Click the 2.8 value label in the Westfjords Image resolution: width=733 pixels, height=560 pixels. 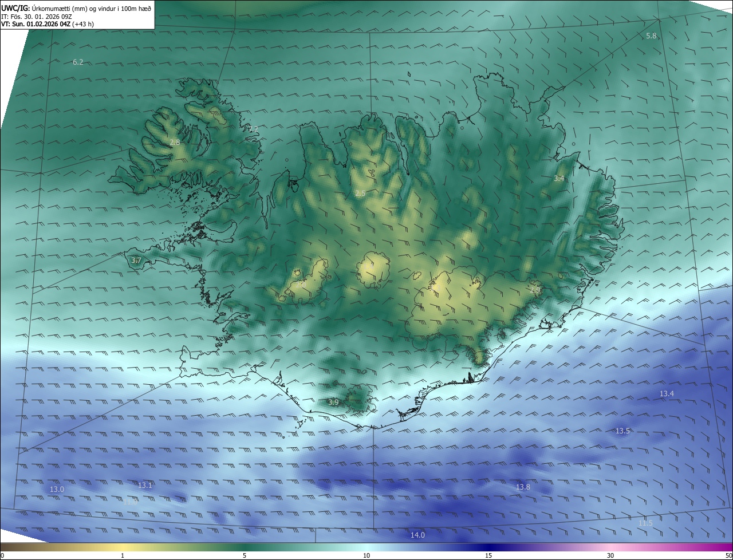175,142
